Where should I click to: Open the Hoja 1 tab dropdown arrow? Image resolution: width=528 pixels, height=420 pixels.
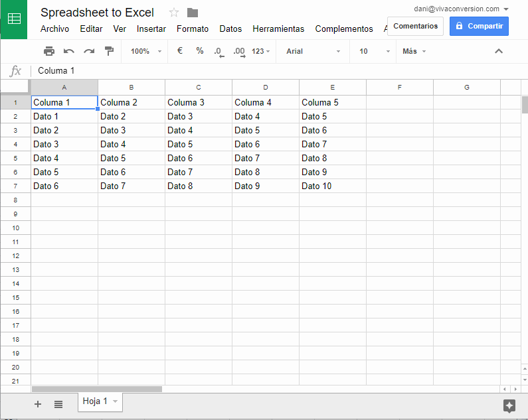click(115, 401)
